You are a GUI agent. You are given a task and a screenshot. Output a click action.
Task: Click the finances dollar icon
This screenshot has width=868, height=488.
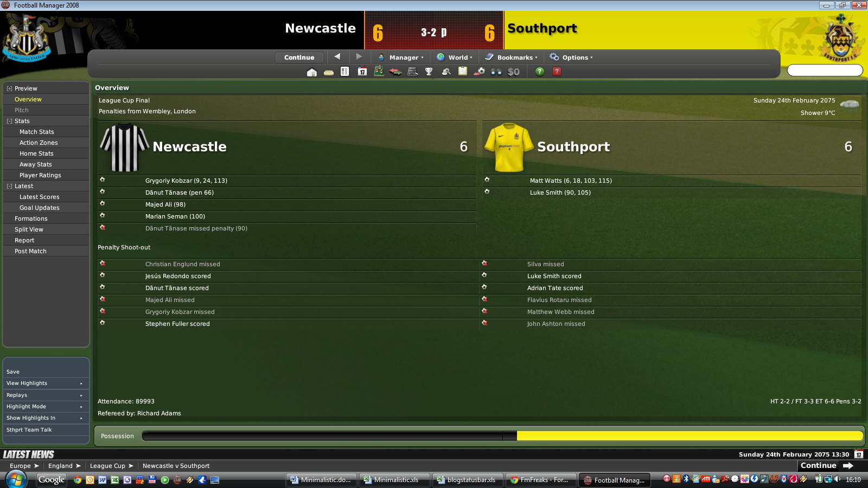coord(514,72)
